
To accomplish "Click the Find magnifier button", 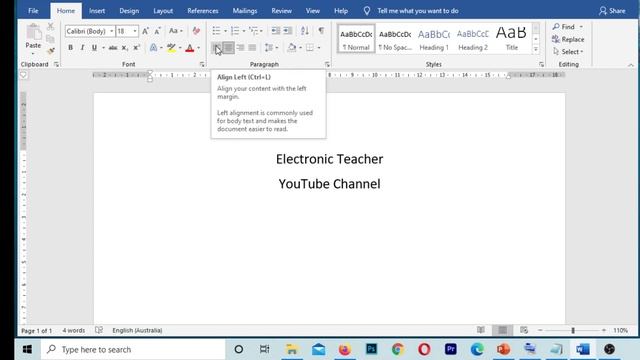I will [563, 27].
